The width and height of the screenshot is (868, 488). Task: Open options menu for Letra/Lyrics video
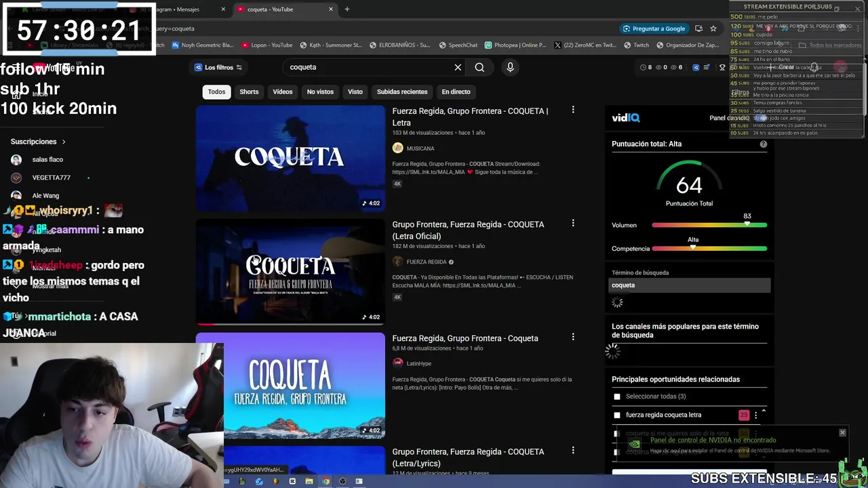573,450
